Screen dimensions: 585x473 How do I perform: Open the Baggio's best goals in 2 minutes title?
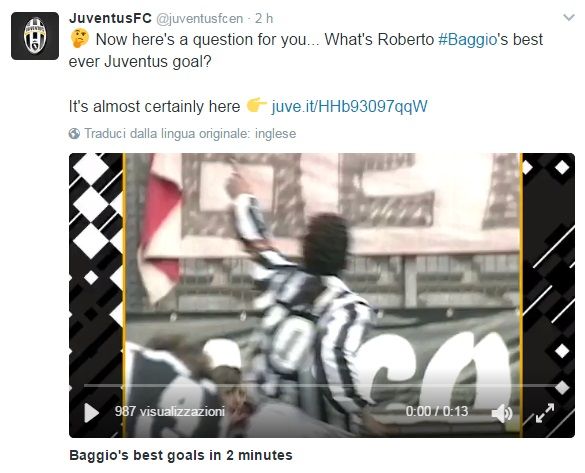point(181,455)
